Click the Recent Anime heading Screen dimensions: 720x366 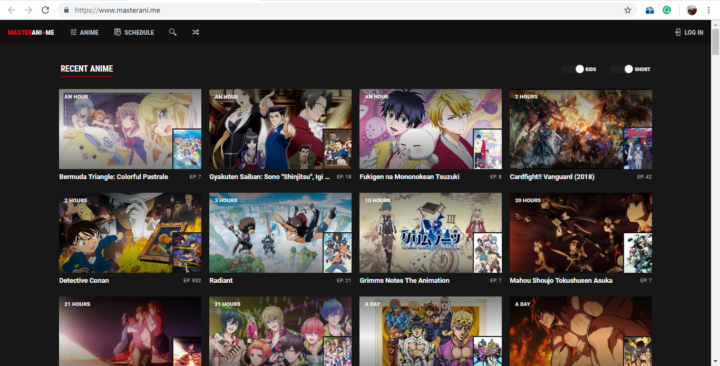pos(87,68)
